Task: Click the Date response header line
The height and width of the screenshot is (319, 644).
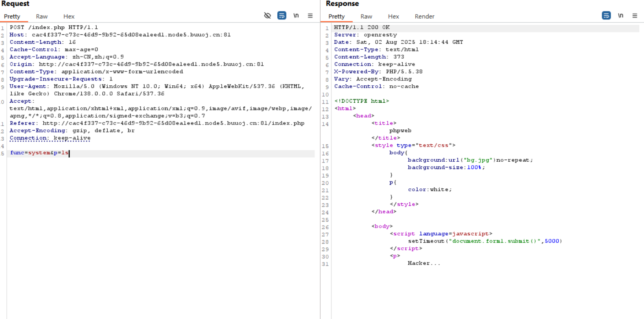Action: coord(399,42)
